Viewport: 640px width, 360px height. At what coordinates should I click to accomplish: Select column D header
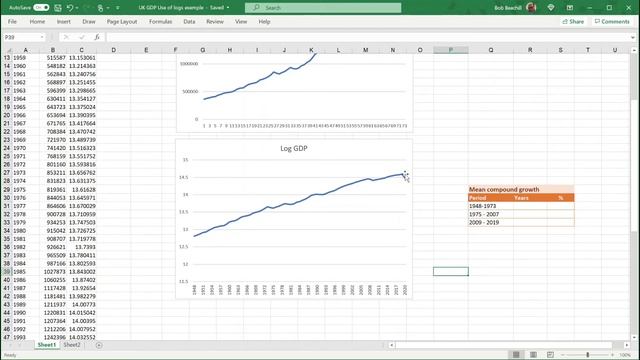113,50
